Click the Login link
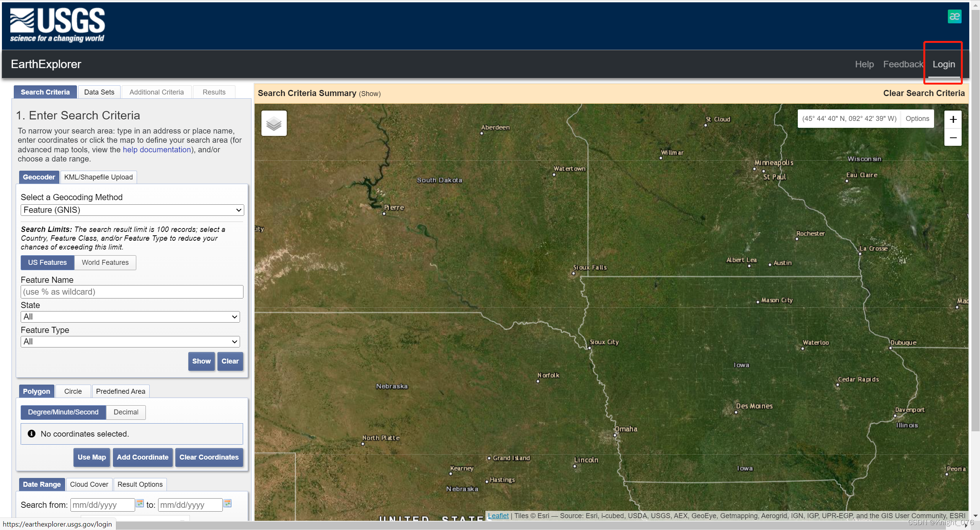 [943, 64]
